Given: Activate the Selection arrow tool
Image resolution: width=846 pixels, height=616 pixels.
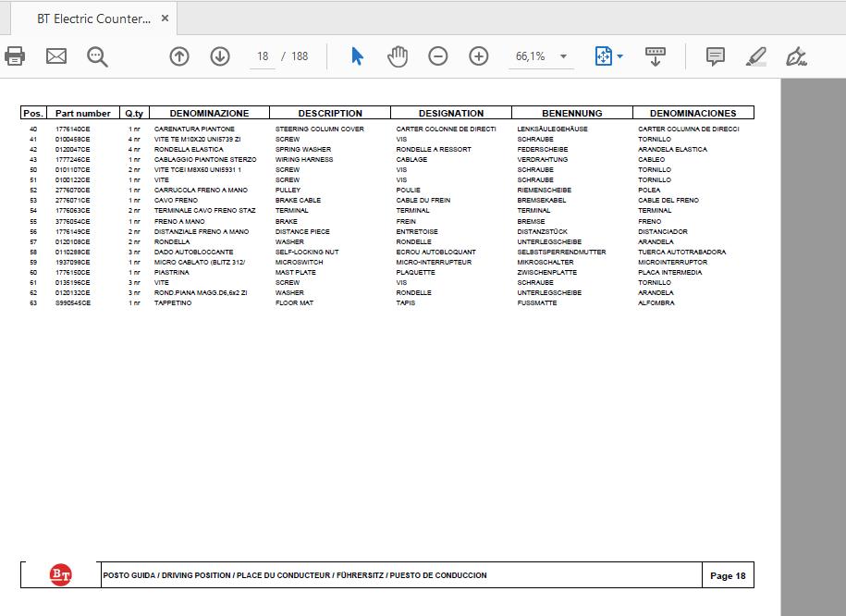Looking at the screenshot, I should tap(357, 56).
